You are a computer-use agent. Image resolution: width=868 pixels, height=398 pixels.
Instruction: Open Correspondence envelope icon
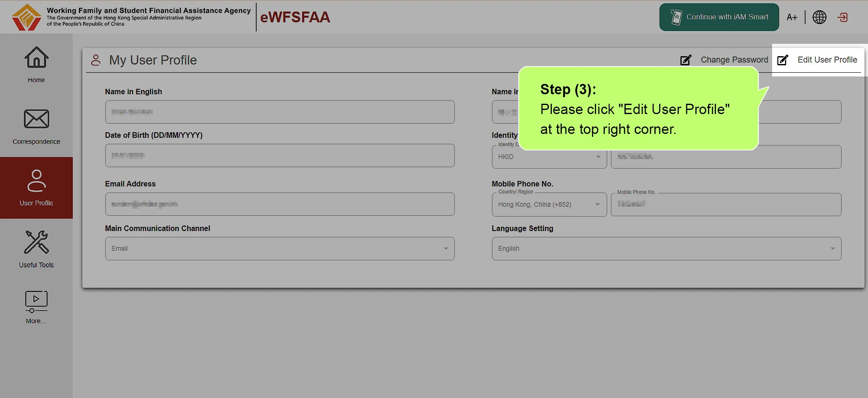[x=36, y=119]
